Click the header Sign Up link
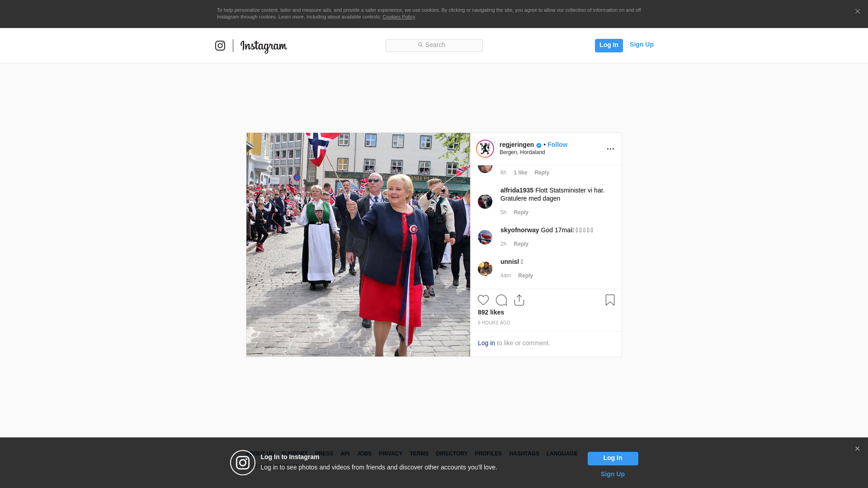The height and width of the screenshot is (488, 868). [641, 44]
